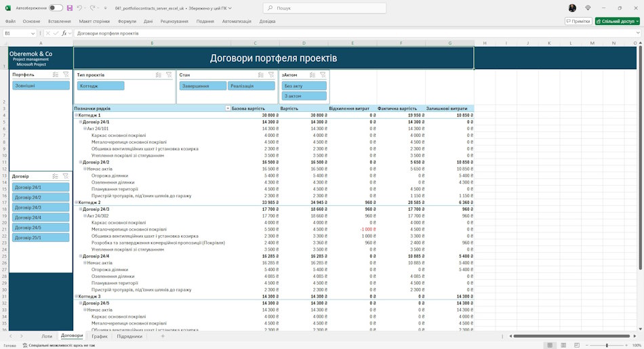The height and width of the screenshot is (349, 644).
Task: Clear filter on Тип проєктів slicer
Action: (x=169, y=75)
